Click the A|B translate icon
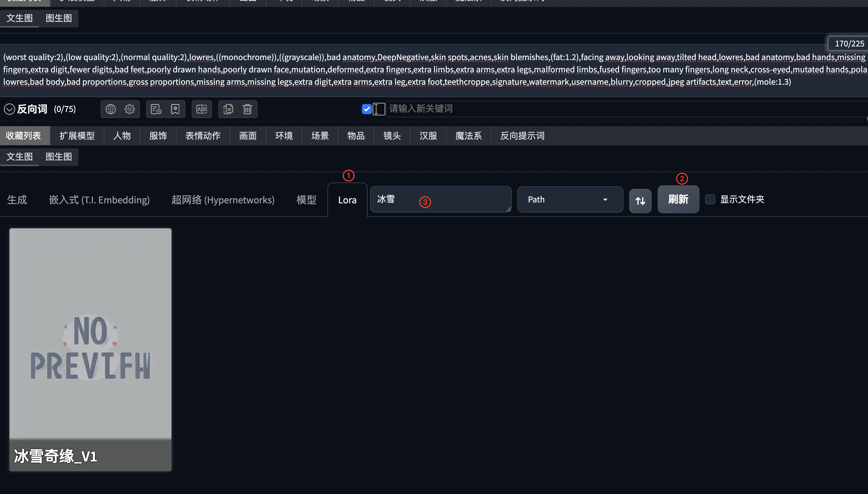The height and width of the screenshot is (494, 868). 201,109
